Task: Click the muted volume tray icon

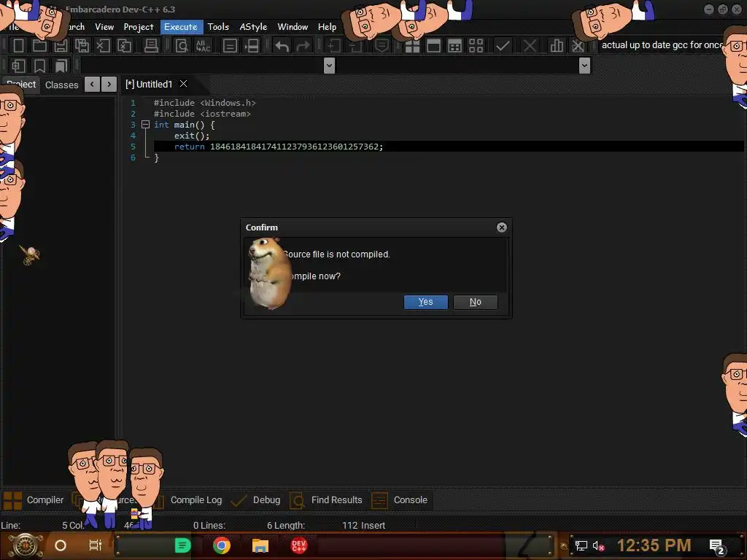Action: point(598,545)
